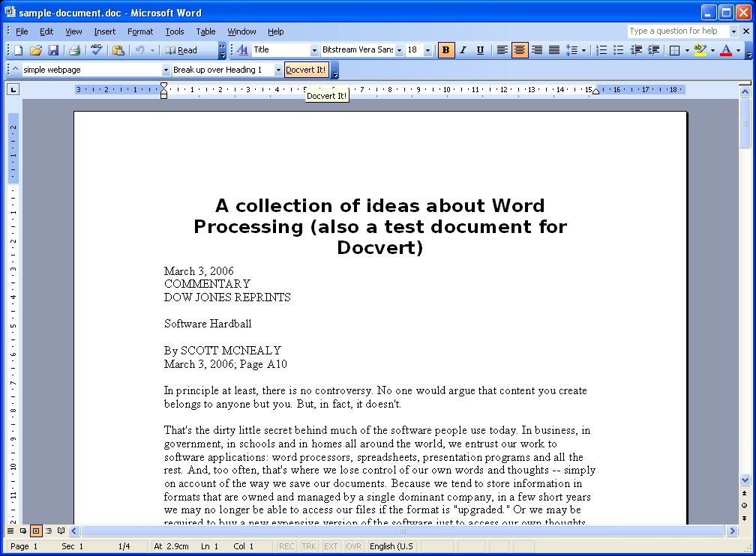This screenshot has height=556, width=756.
Task: Paste from clipboard icon
Action: (x=118, y=50)
